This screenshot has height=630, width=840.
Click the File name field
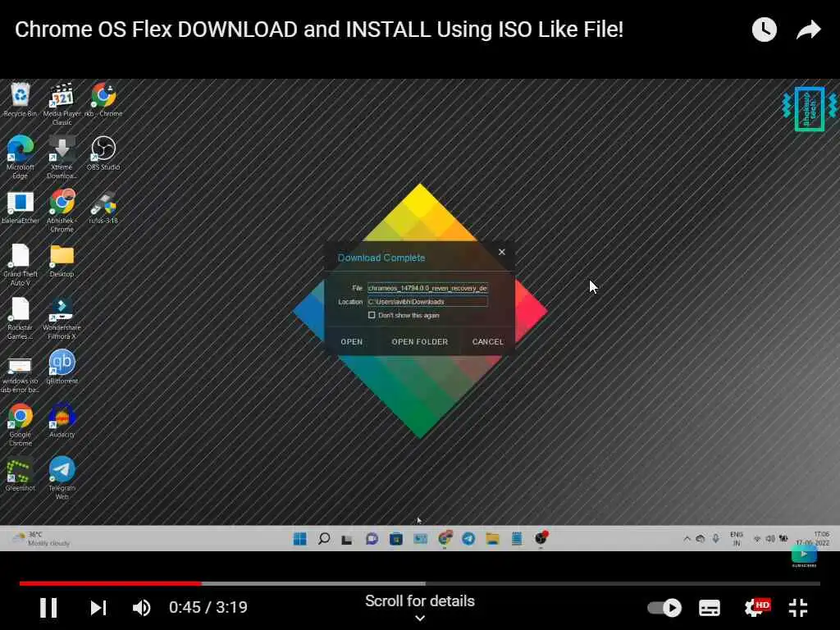(427, 288)
